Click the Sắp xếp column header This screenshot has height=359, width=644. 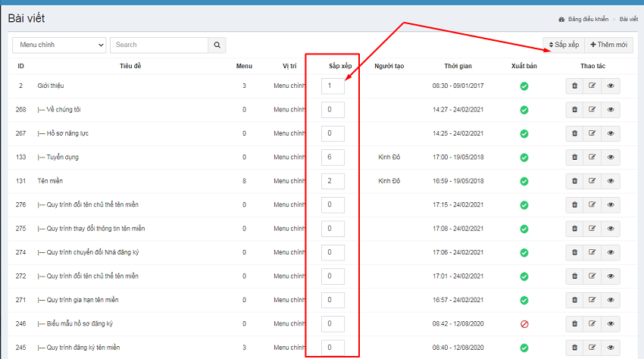(x=339, y=66)
